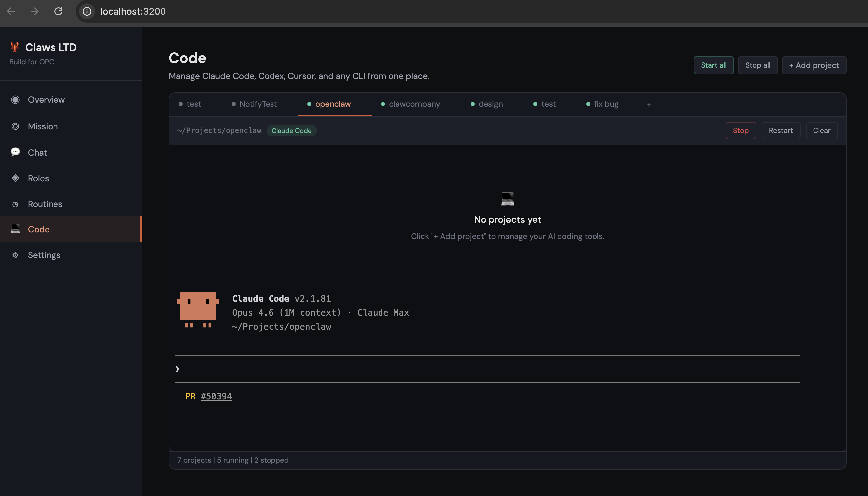Screen dimensions: 868x496
Task: Open the Chat section
Action: coord(70,152)
